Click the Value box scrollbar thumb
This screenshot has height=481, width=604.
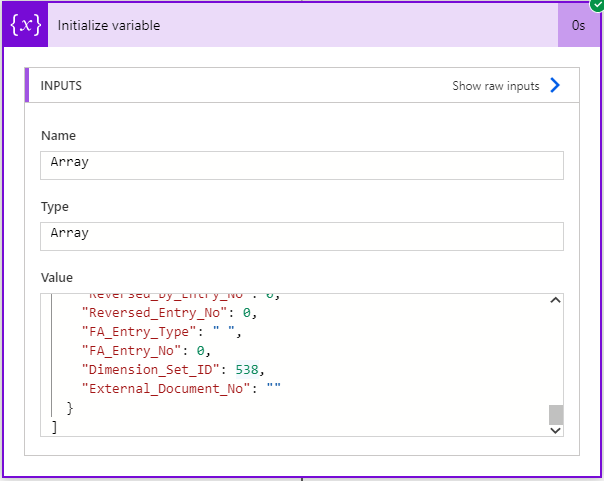(556, 414)
